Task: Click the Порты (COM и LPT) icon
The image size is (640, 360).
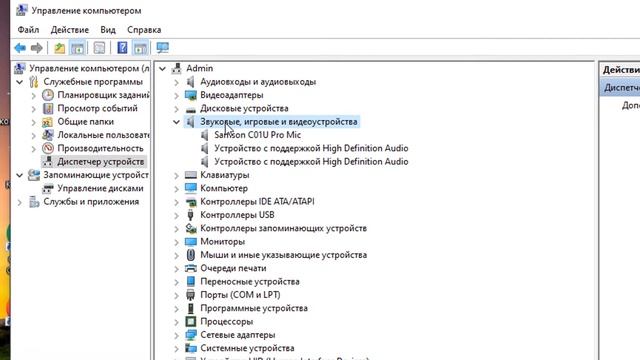Action: tap(190, 295)
